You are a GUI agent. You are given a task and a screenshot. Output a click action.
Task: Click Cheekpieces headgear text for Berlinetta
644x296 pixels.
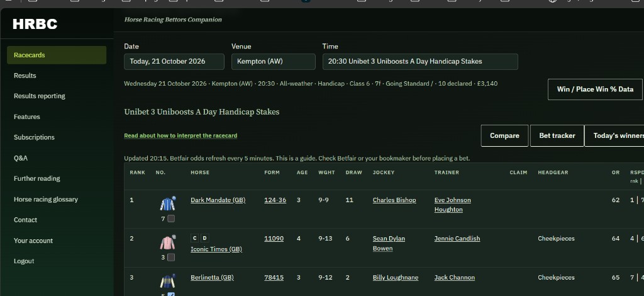(x=556, y=278)
